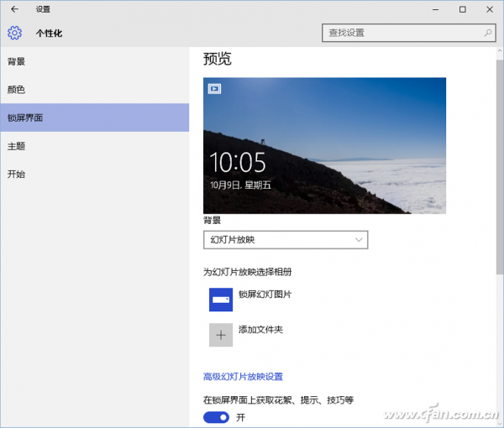The image size is (504, 428).
Task: Click the lock screen preview image
Action: click(324, 145)
